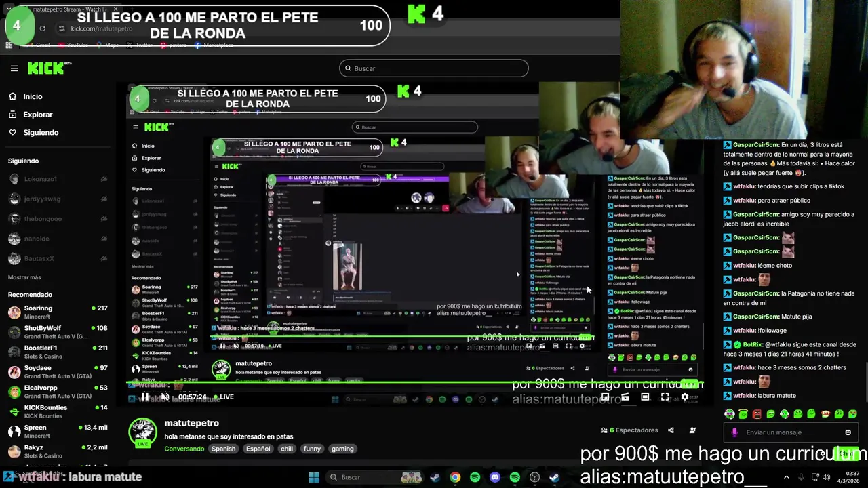Go to Inicio in the sidebar
The width and height of the screenshot is (868, 488).
(33, 96)
